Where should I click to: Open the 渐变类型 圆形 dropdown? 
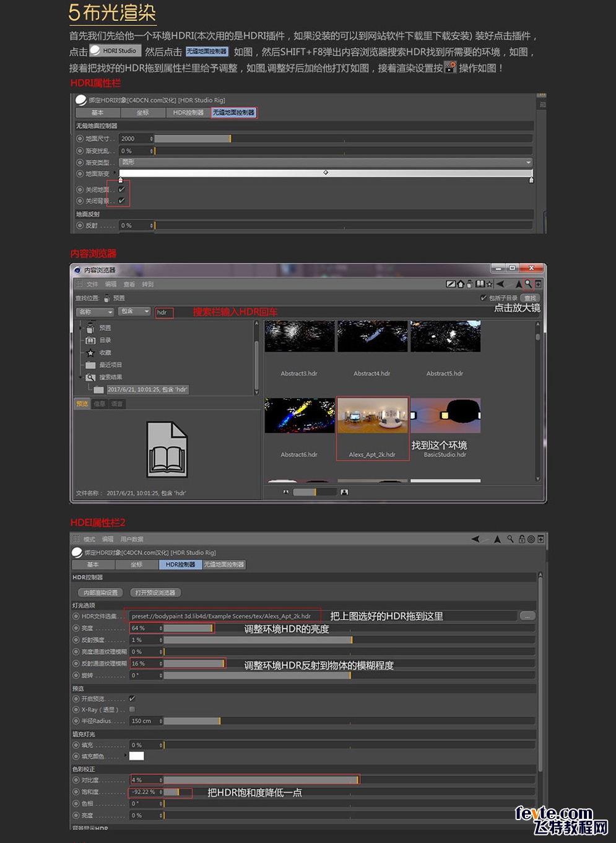click(x=326, y=162)
